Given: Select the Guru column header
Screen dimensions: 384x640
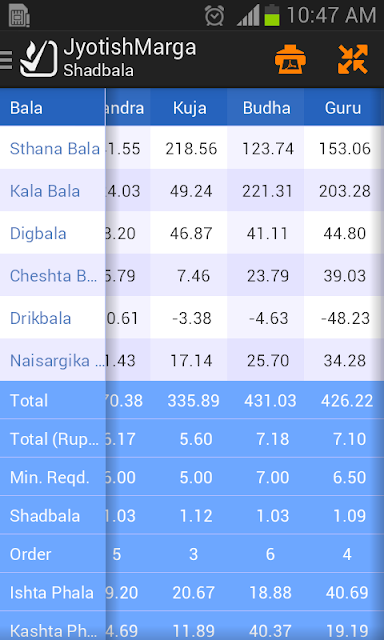Looking at the screenshot, I should pyautogui.click(x=343, y=108).
